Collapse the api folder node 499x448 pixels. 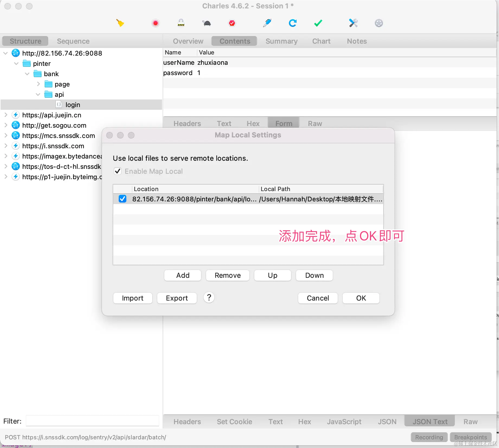(x=38, y=94)
